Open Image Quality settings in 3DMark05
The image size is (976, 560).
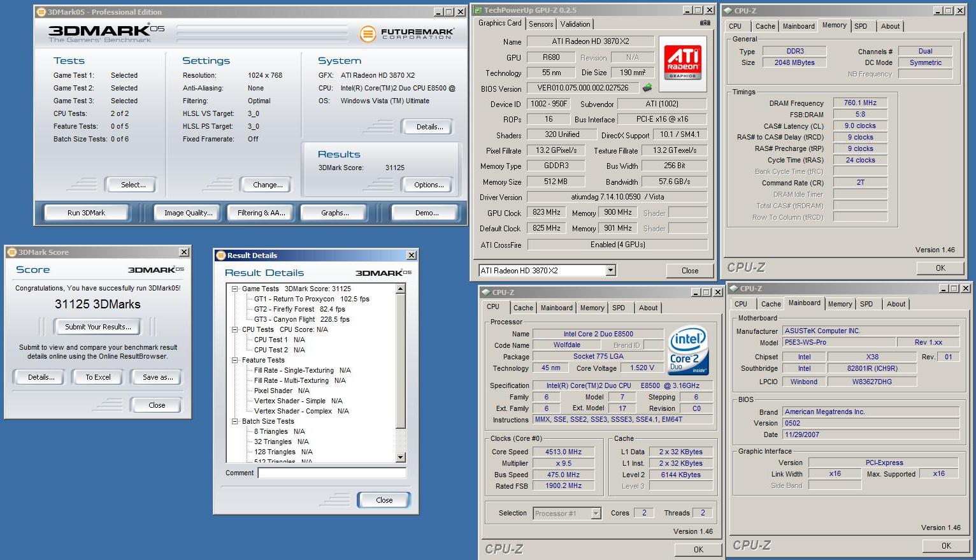point(188,213)
